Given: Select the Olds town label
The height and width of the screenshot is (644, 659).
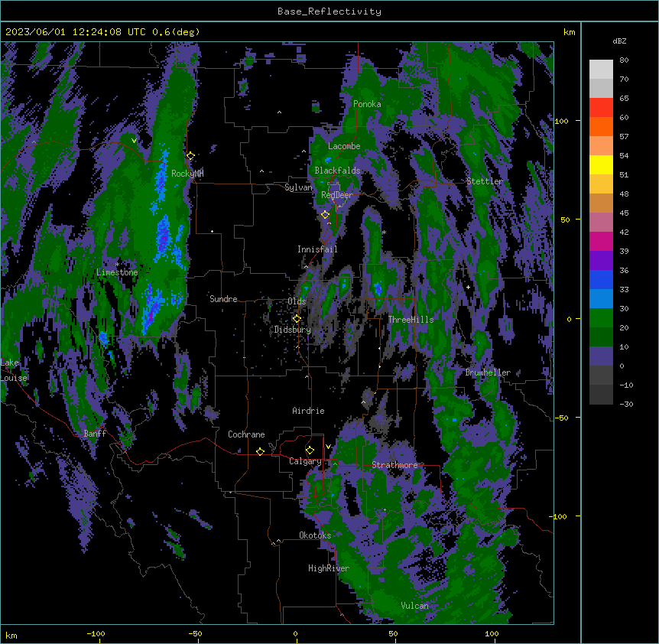Looking at the screenshot, I should 297,301.
